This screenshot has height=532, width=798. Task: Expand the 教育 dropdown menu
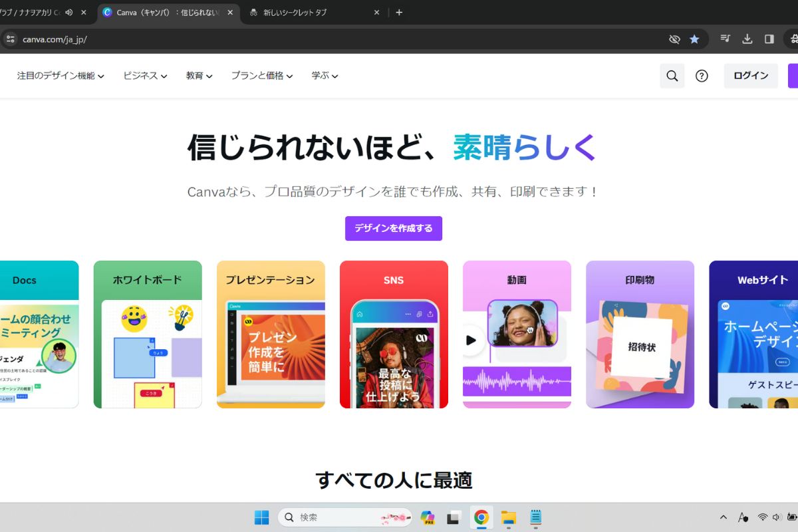(199, 76)
